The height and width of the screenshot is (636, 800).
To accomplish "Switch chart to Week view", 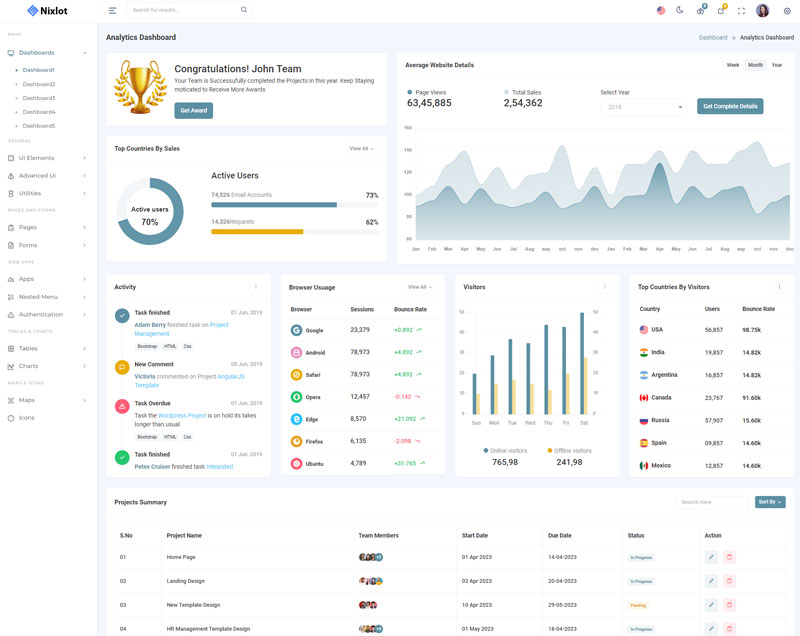I will [x=733, y=65].
